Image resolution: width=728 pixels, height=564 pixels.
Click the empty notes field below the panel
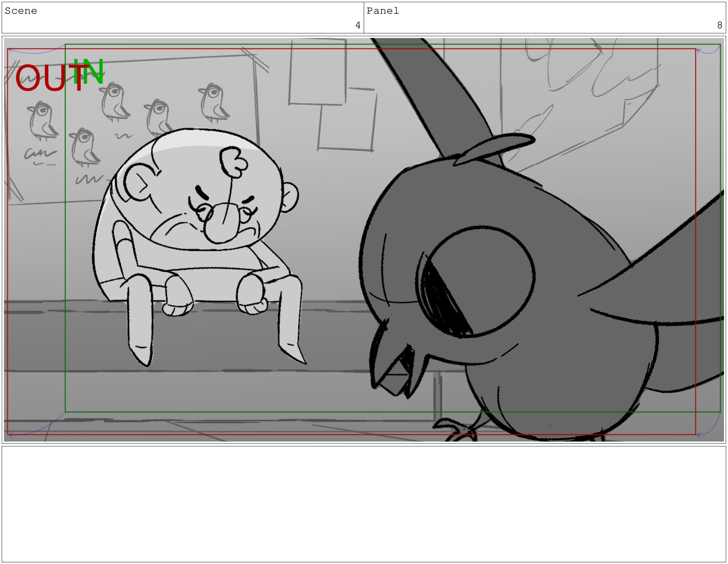(x=364, y=504)
